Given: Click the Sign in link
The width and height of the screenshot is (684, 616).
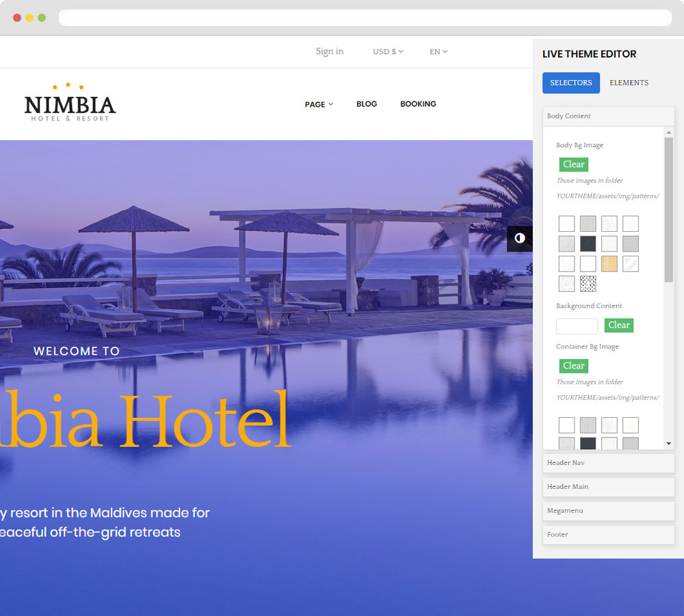Looking at the screenshot, I should [x=330, y=51].
